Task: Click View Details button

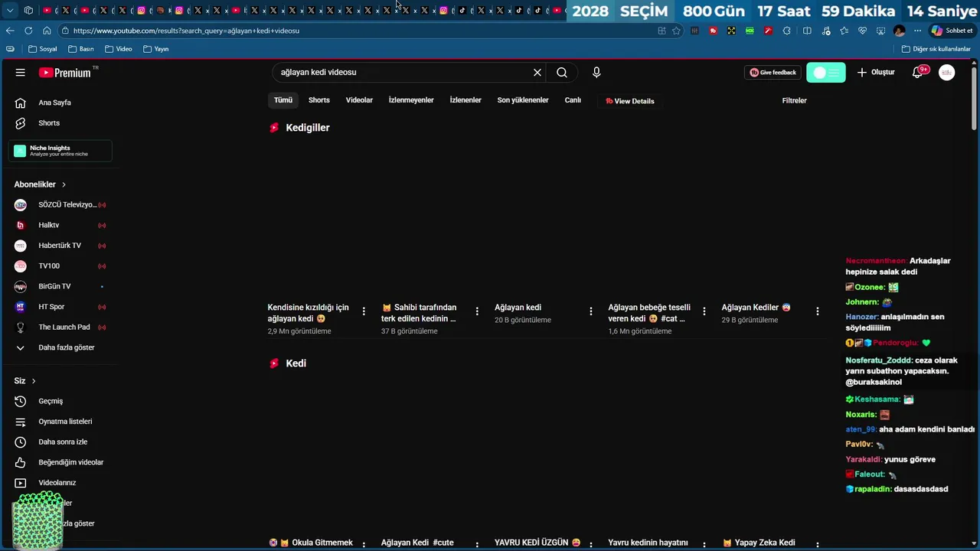Action: (629, 101)
